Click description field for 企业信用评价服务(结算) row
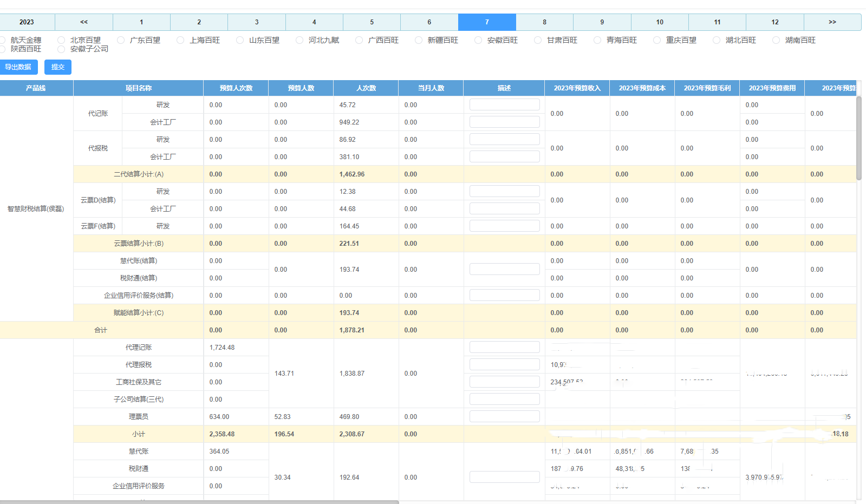This screenshot has height=504, width=866. pos(505,295)
